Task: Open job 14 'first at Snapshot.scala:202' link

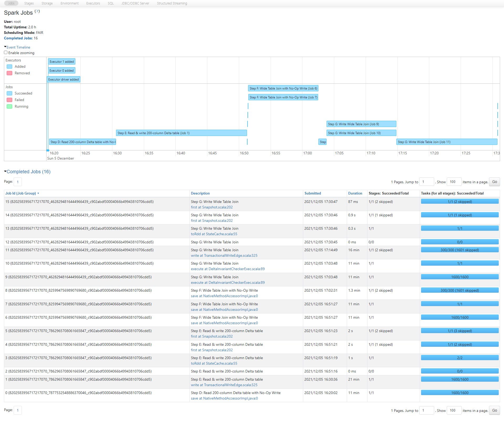Action: pos(212,221)
